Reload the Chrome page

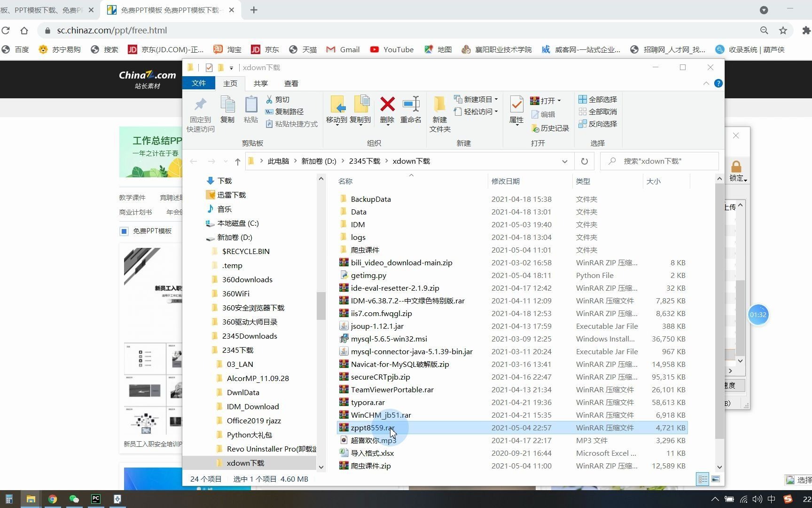pyautogui.click(x=6, y=30)
